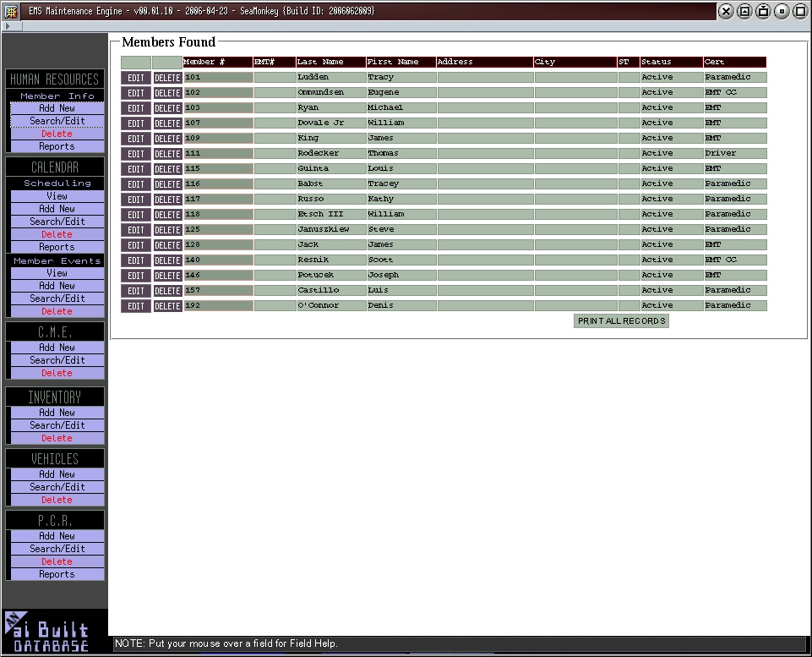Click the empty Address field for member 101
Image resolution: width=812 pixels, height=657 pixels.
pos(484,78)
